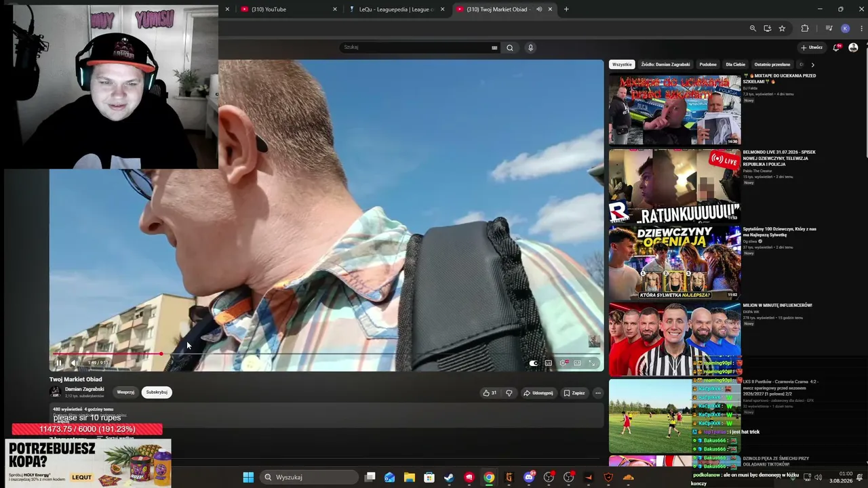868x488 pixels.
Task: Open the Dziewczyny Oceniają video thumbnail
Action: 675,262
